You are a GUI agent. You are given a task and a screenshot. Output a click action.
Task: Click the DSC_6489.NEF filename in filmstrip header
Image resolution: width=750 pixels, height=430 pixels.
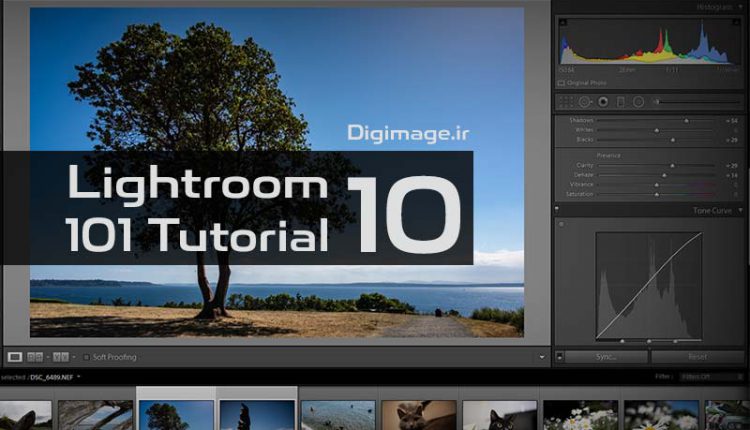(53, 376)
